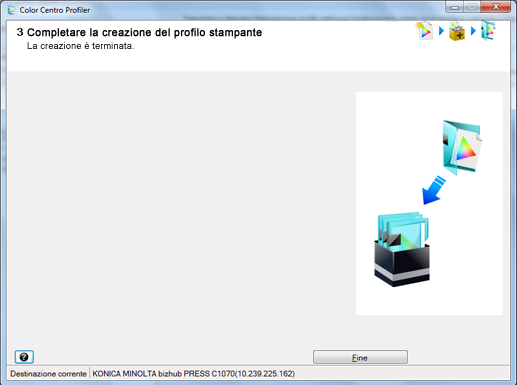Click the 'Destinazione corrente' status label
The height and width of the screenshot is (385, 517).
pyautogui.click(x=48, y=374)
